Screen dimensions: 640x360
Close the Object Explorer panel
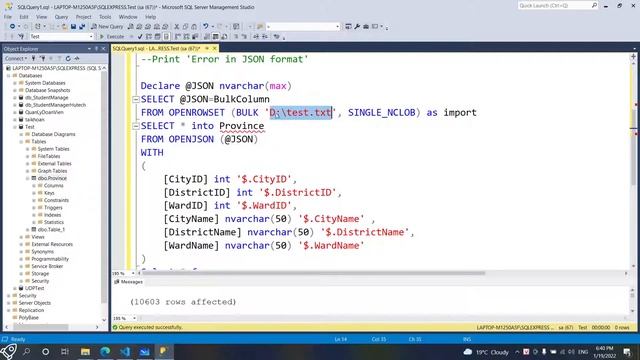tap(103, 49)
